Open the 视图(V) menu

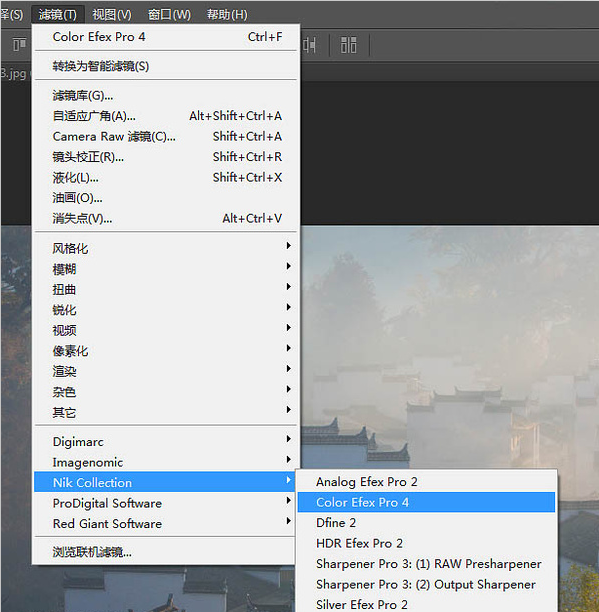coord(112,15)
